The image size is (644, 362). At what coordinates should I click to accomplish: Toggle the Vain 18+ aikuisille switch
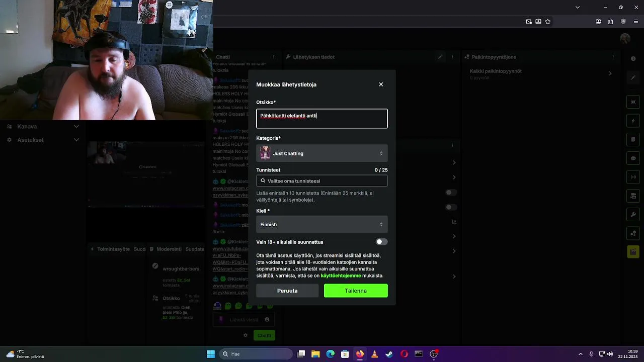[381, 242]
